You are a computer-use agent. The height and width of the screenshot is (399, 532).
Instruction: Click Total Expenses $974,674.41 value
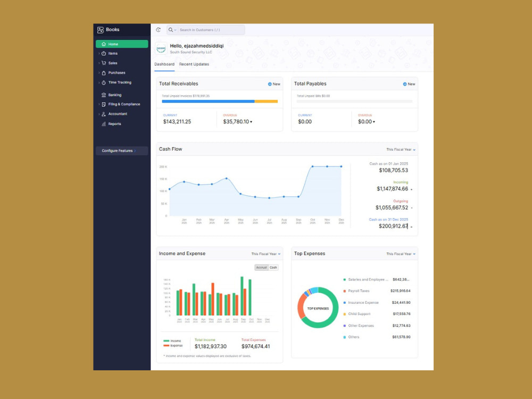point(255,346)
